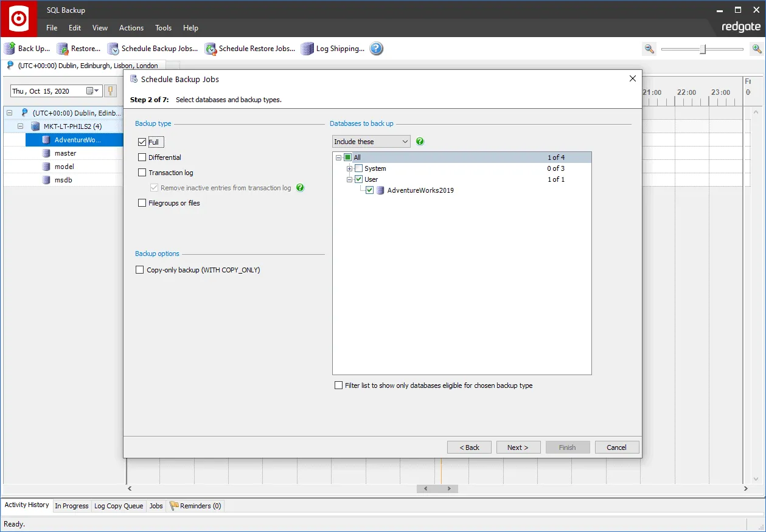Collapse the User databases node
This screenshot has height=532, width=766.
tap(349, 179)
